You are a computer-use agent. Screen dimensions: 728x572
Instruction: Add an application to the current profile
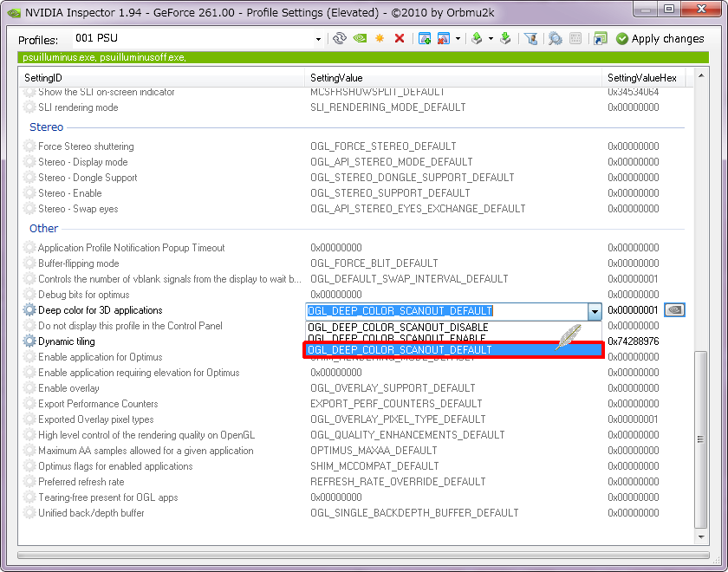[x=425, y=38]
